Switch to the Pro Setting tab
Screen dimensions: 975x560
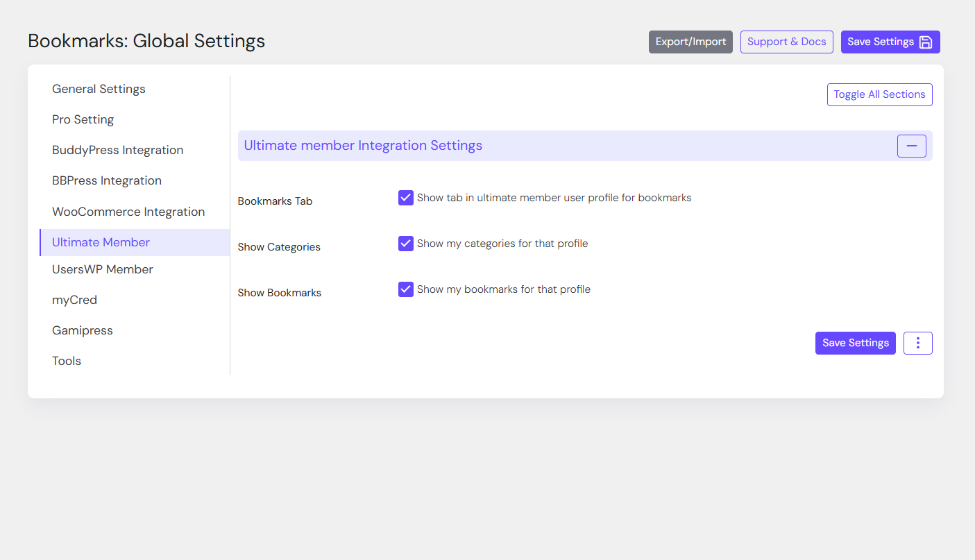pos(83,119)
